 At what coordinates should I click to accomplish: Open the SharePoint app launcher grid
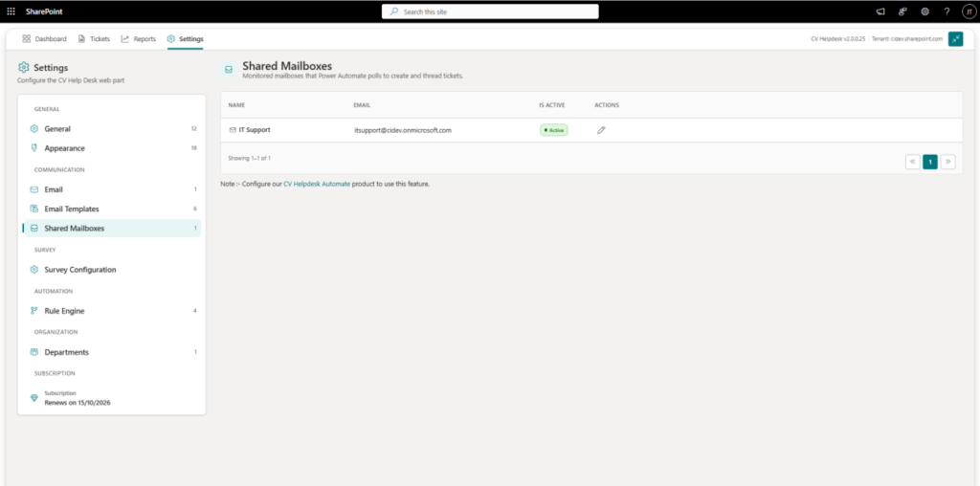11,11
